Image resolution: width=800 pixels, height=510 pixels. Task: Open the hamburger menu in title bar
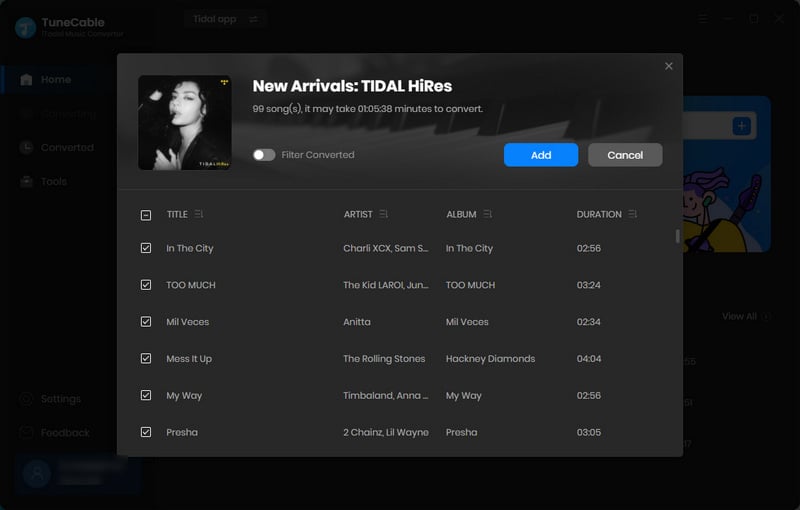pyautogui.click(x=703, y=19)
